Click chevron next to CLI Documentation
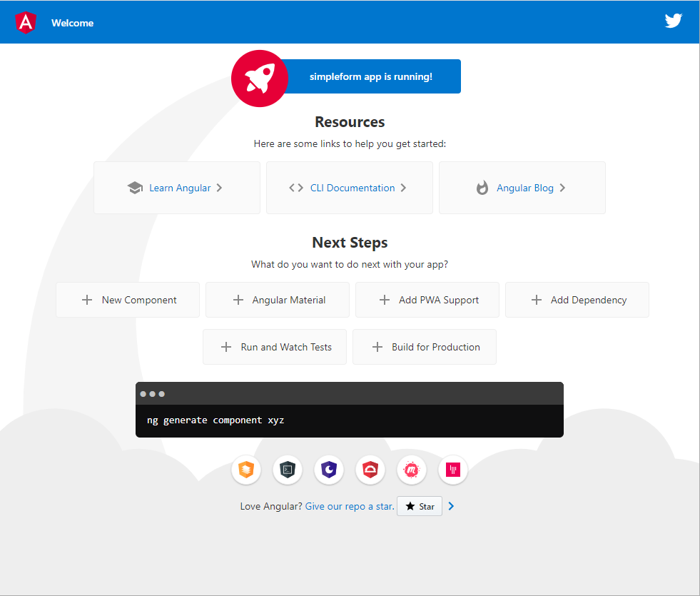This screenshot has width=700, height=596. [x=403, y=188]
